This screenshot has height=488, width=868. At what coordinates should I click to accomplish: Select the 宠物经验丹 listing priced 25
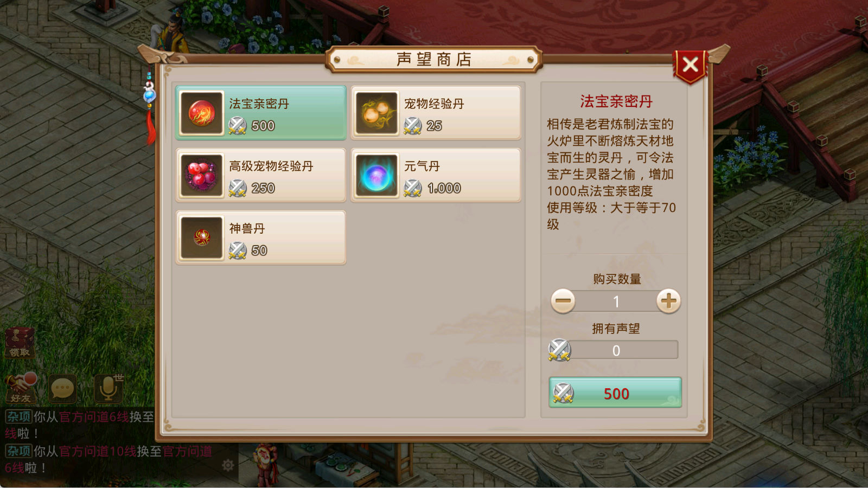436,113
